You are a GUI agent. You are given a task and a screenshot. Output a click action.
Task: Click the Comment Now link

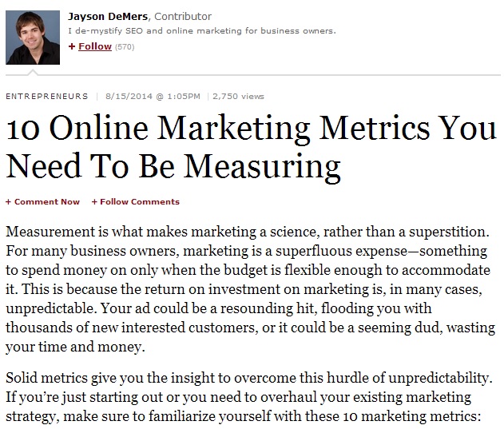coord(47,201)
